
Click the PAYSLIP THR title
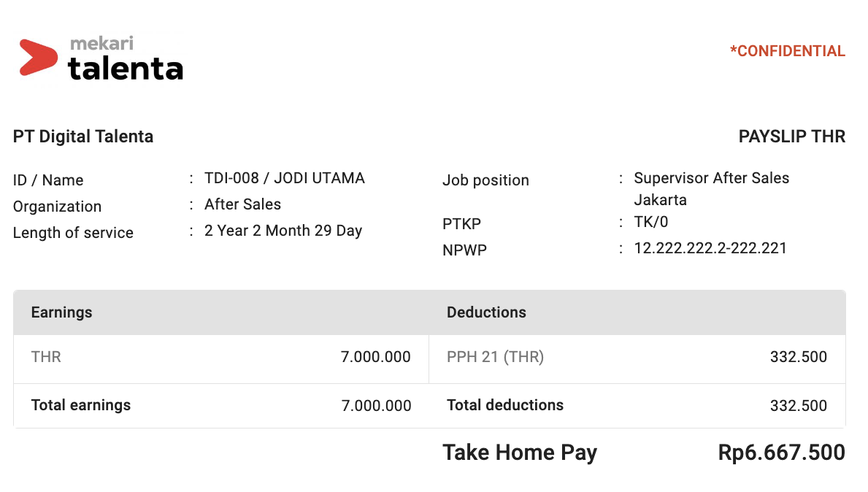click(x=791, y=137)
